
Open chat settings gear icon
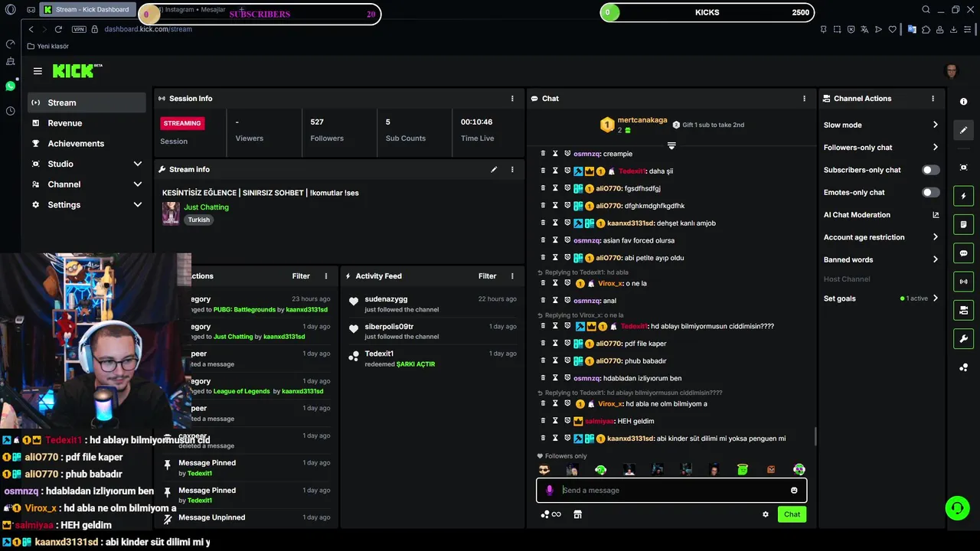click(765, 514)
